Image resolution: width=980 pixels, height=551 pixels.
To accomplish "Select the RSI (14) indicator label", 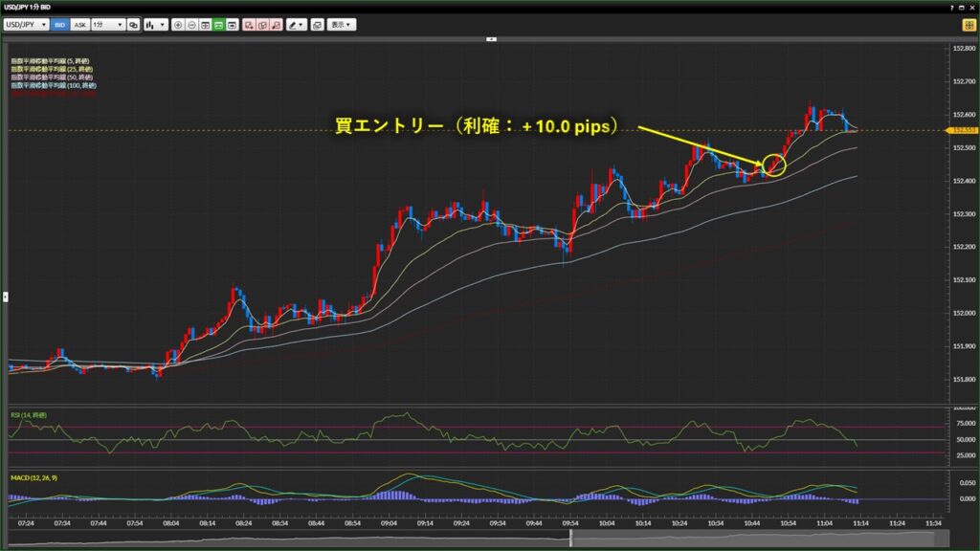I will point(29,414).
